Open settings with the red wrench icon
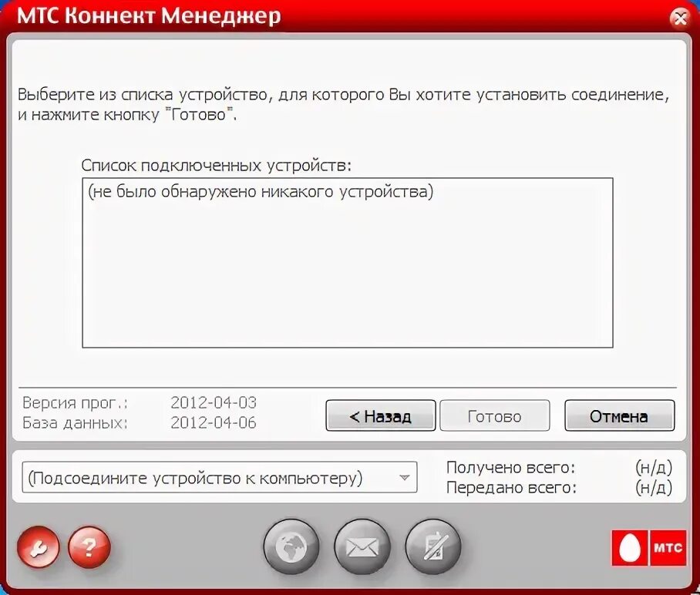This screenshot has width=700, height=595. [x=38, y=546]
